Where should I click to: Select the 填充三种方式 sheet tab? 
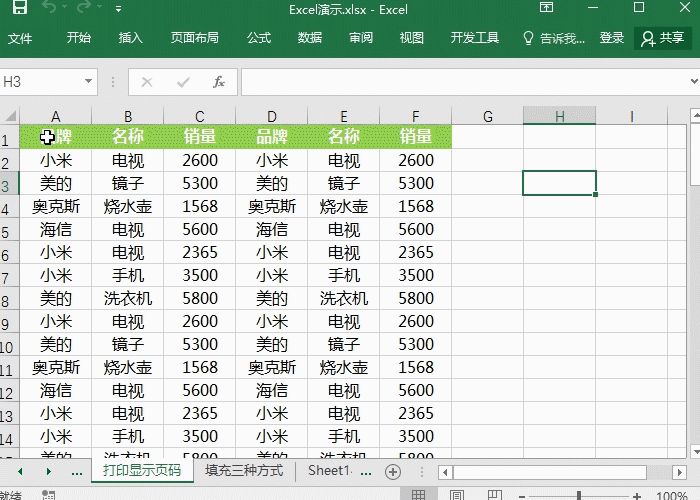244,471
